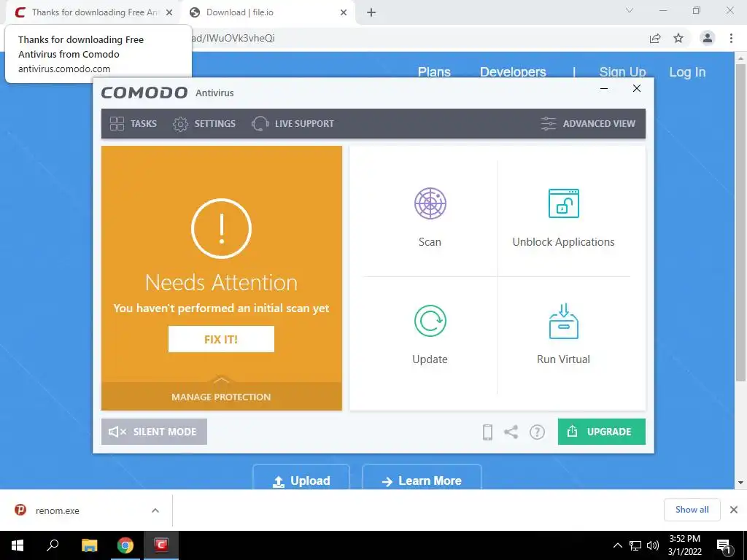Open File Explorer from taskbar
This screenshot has height=560, width=747.
[x=89, y=545]
